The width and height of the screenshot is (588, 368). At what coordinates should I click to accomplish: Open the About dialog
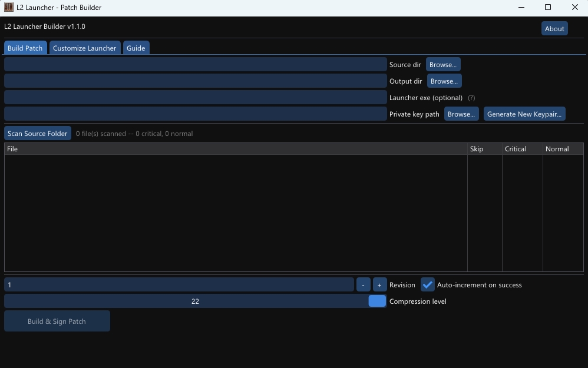554,28
